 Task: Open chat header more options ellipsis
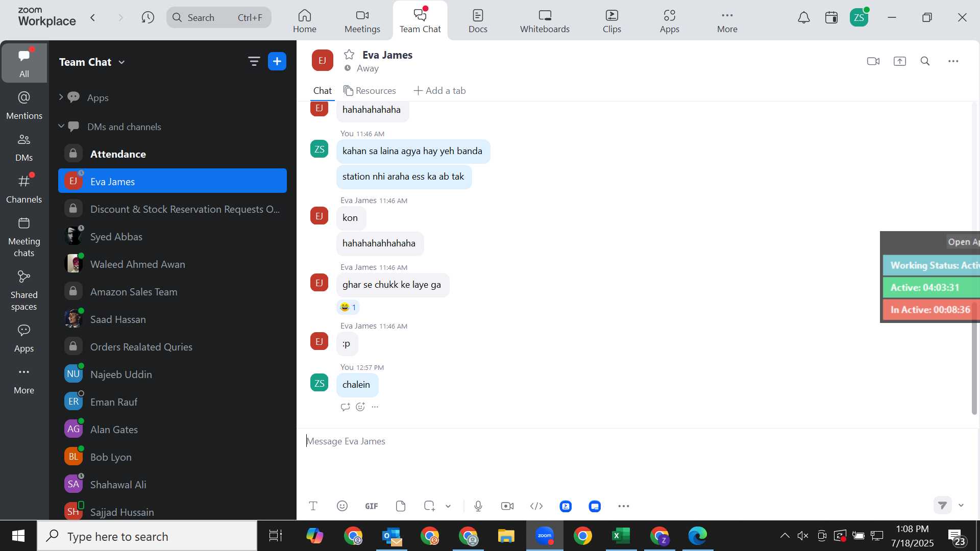[x=953, y=61]
